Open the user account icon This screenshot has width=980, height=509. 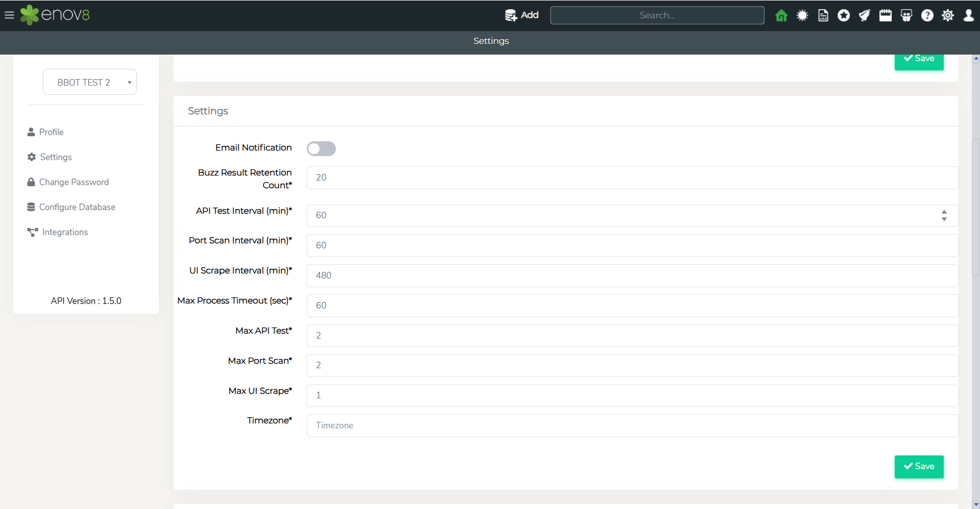pyautogui.click(x=968, y=15)
